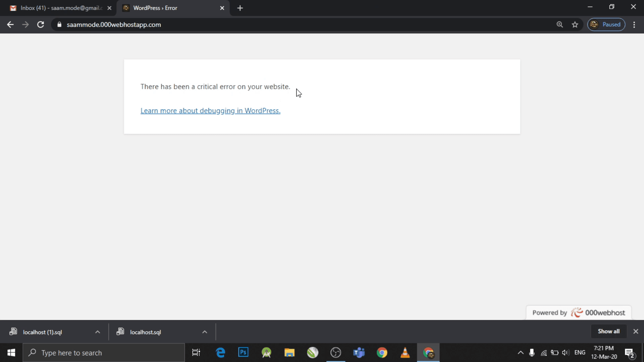Viewport: 644px width, 362px height.
Task: Reload the current page
Action: click(x=41, y=24)
